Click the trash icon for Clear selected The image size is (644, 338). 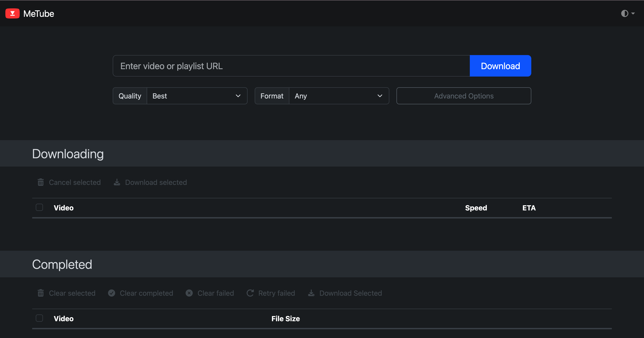41,293
